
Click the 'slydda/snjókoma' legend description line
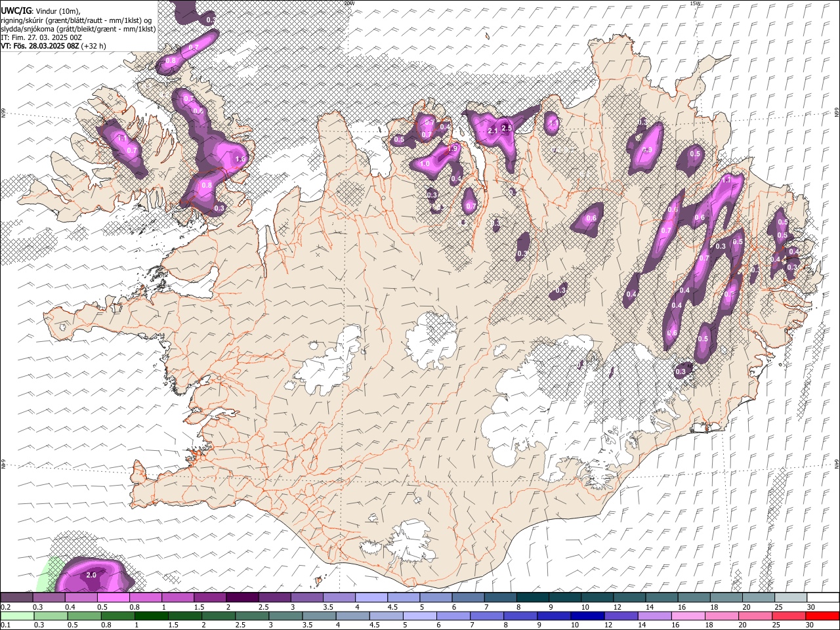tap(78, 28)
